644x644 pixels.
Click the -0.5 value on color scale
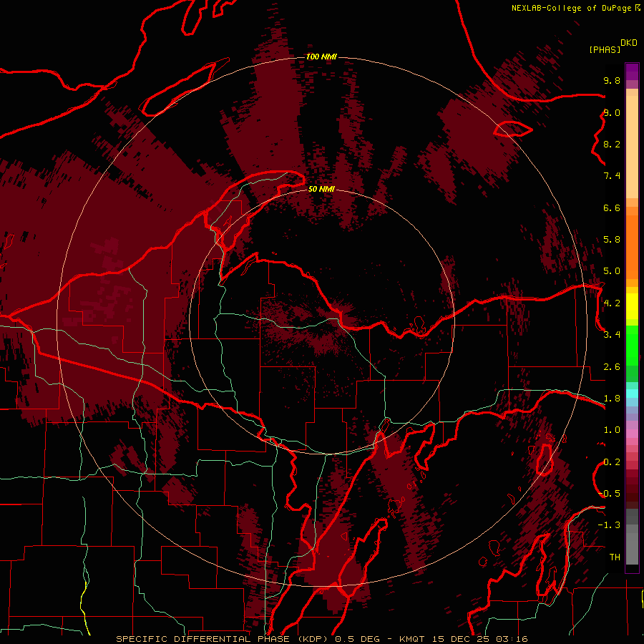609,494
